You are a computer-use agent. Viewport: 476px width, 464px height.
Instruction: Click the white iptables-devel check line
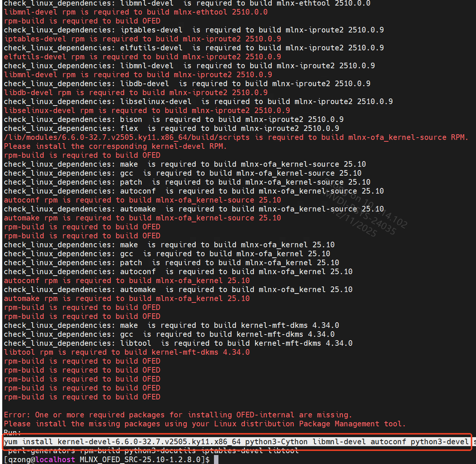coord(194,30)
